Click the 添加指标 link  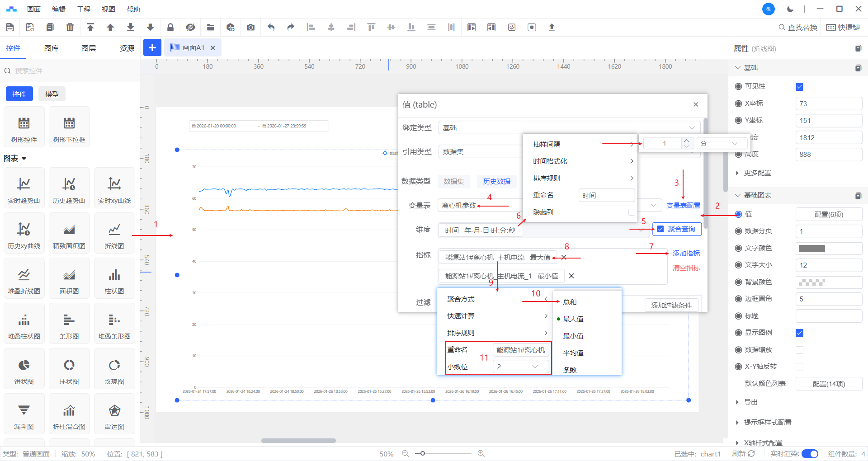686,254
